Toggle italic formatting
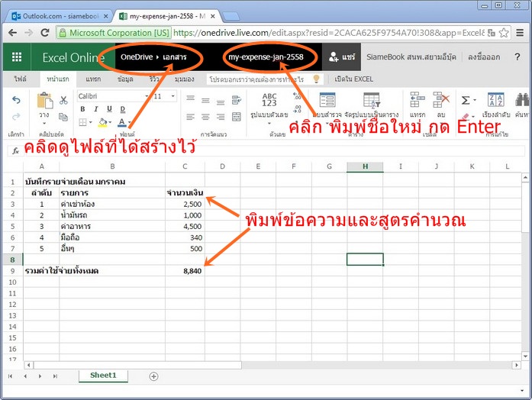 pyautogui.click(x=96, y=109)
